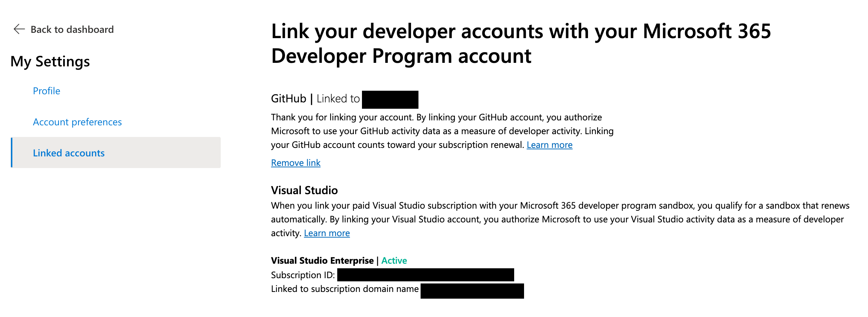868x317 pixels.
Task: Click Account preferences in My Settings
Action: [x=77, y=122]
